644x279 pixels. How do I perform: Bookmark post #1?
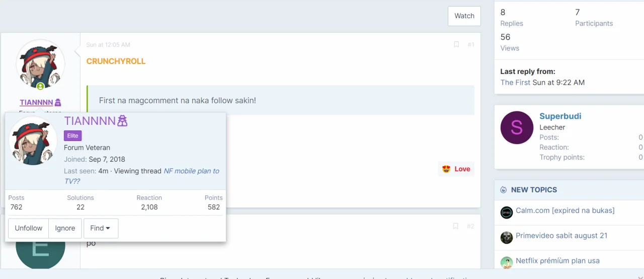coord(456,44)
